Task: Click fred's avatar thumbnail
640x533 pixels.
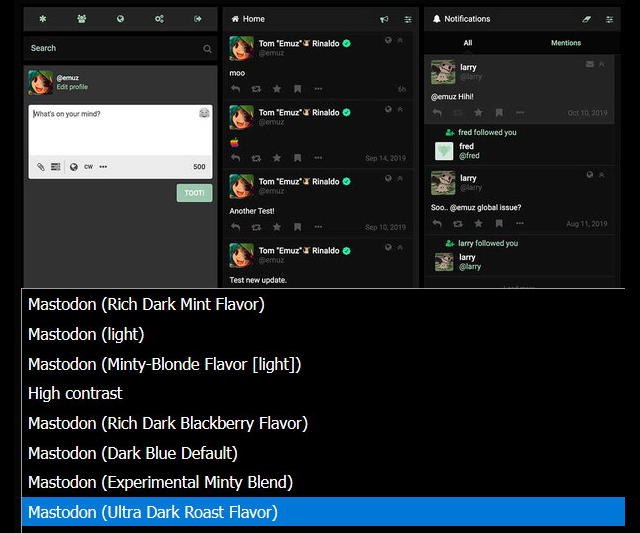Action: [x=444, y=151]
